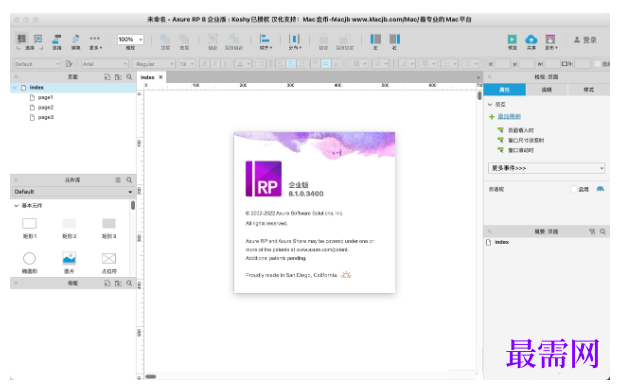Search in the Pages panel
618x385 pixels.
click(x=129, y=77)
